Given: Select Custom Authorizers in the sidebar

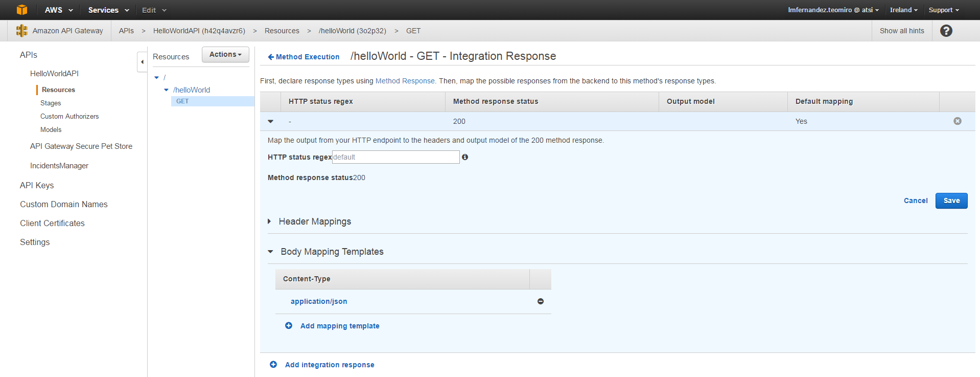Looking at the screenshot, I should 69,116.
